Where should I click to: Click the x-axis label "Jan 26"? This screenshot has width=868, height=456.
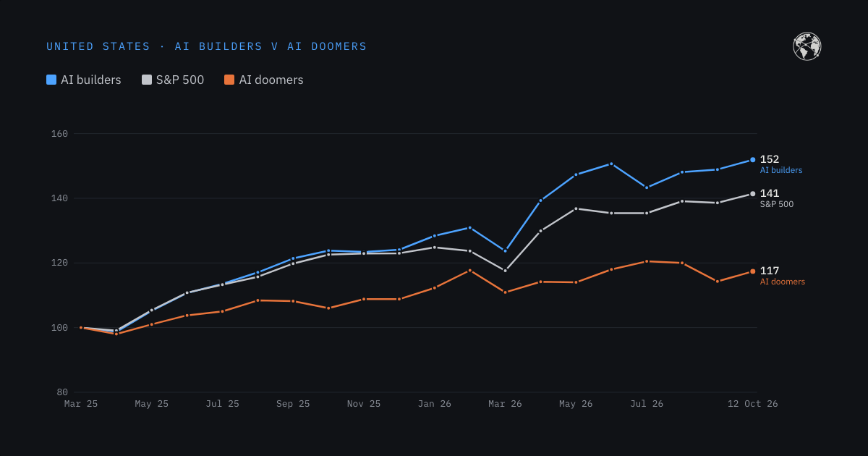(435, 404)
